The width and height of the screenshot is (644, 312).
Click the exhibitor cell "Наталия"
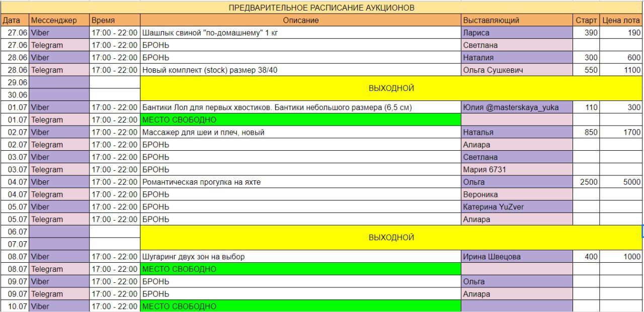[517, 58]
